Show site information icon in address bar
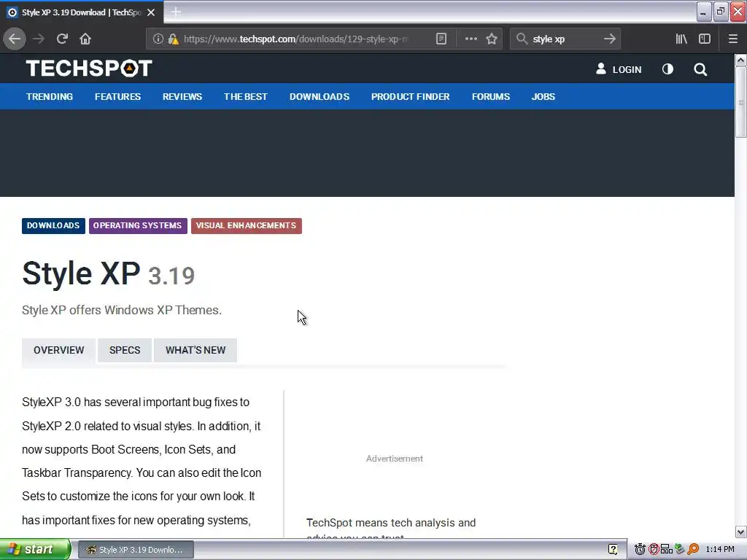Screen dimensions: 747x560 (x=158, y=39)
